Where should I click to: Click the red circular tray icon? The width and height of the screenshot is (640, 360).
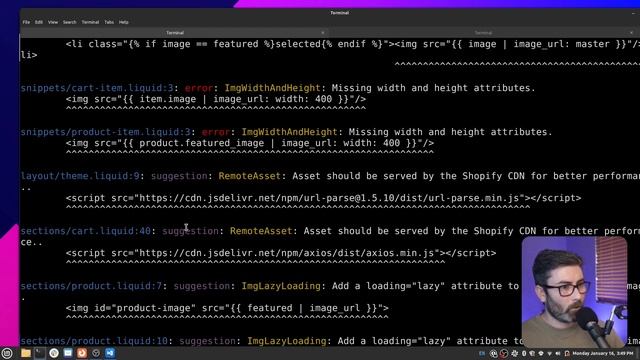[504, 353]
